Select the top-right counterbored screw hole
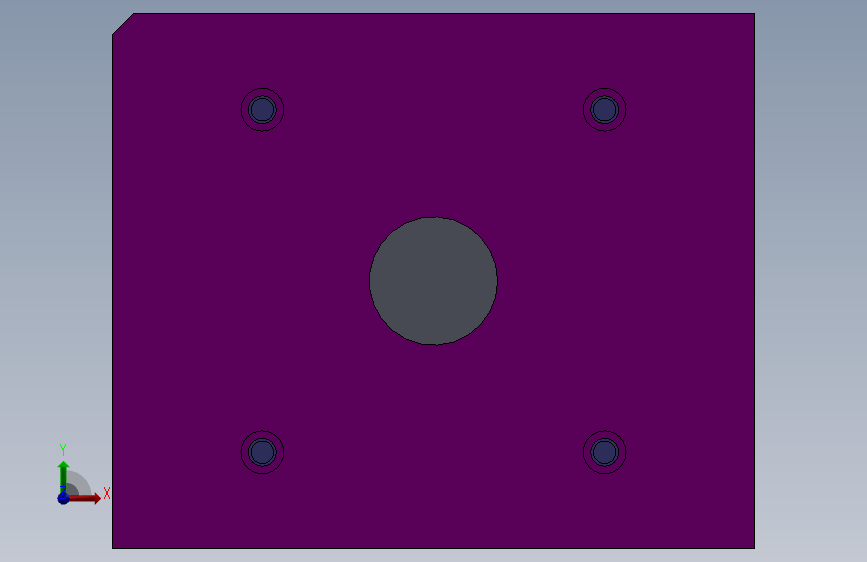This screenshot has height=562, width=867. pos(604,110)
